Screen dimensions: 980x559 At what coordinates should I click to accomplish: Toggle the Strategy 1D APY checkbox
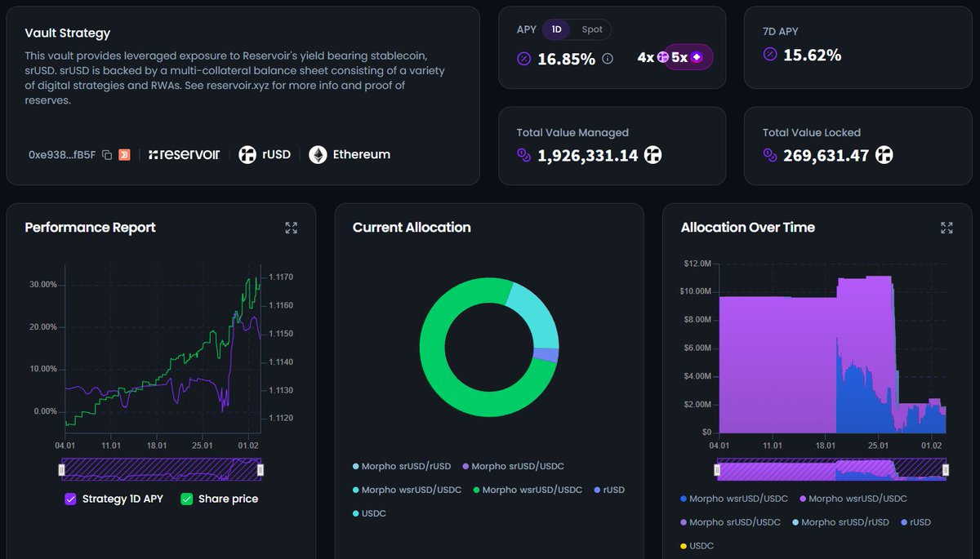(69, 499)
